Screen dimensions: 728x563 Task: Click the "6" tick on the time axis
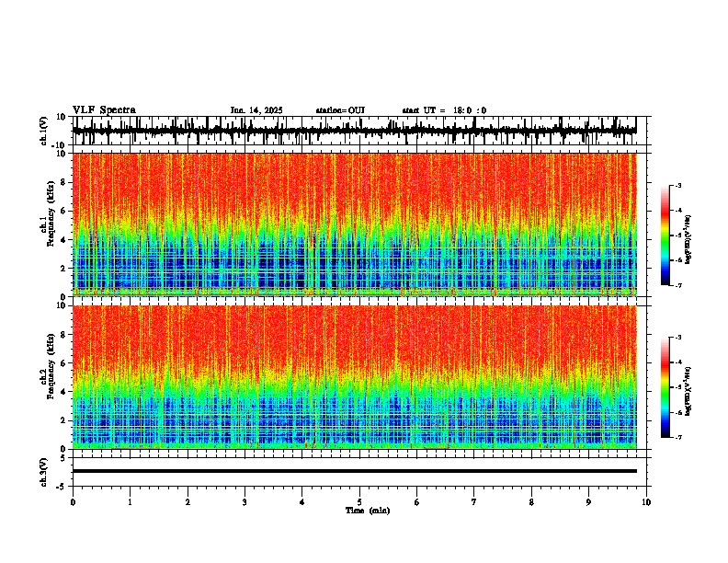pos(417,502)
